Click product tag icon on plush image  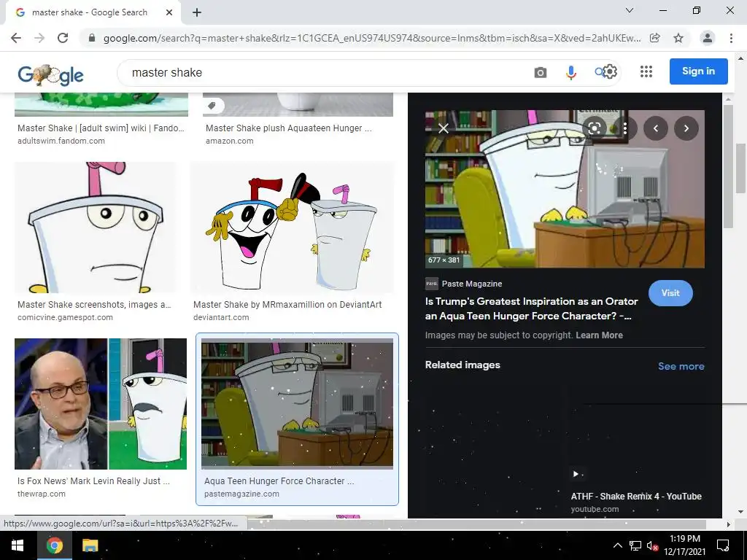(212, 105)
